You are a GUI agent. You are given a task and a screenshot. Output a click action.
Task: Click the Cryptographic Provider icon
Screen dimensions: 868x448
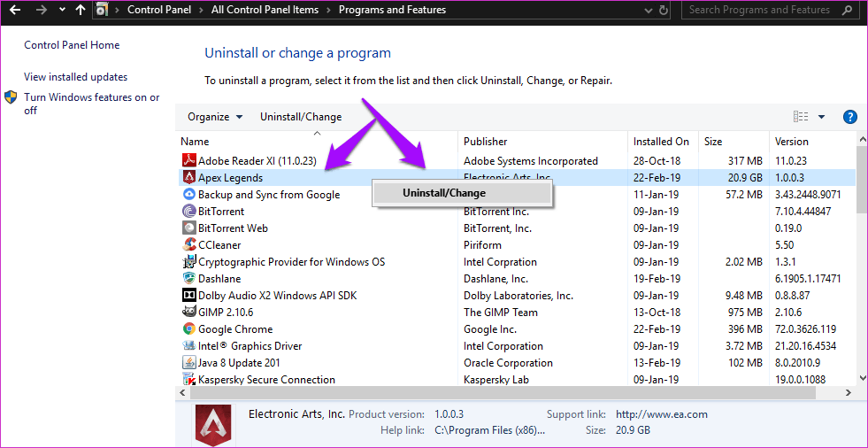pyautogui.click(x=189, y=261)
